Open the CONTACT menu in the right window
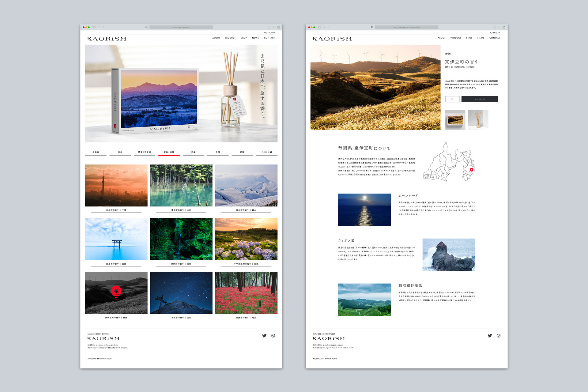The height and width of the screenshot is (392, 588). tap(495, 38)
